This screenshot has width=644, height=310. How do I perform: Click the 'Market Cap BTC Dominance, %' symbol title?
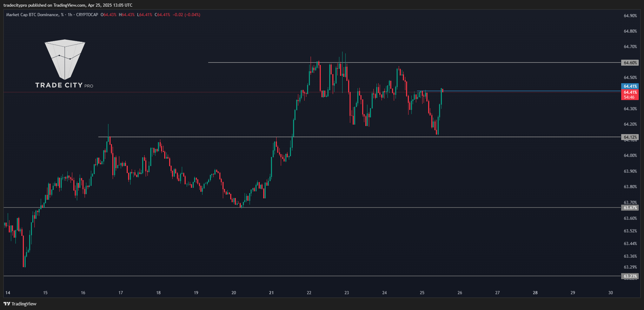pyautogui.click(x=35, y=15)
